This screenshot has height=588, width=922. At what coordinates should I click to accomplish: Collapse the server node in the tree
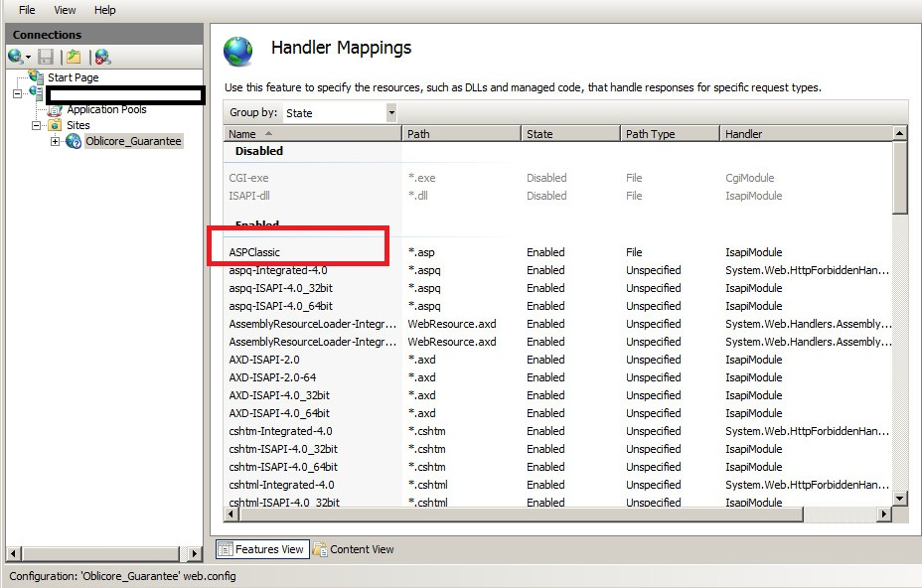pos(17,93)
